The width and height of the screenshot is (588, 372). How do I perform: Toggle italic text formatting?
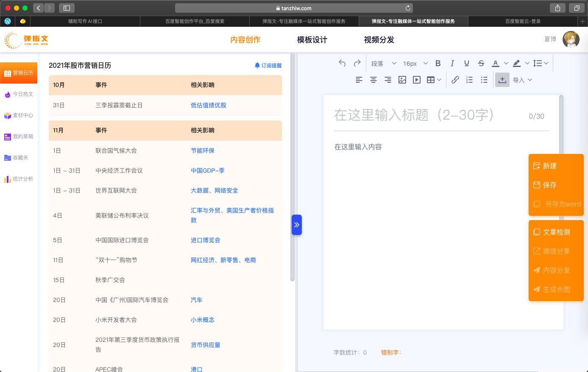coord(452,63)
